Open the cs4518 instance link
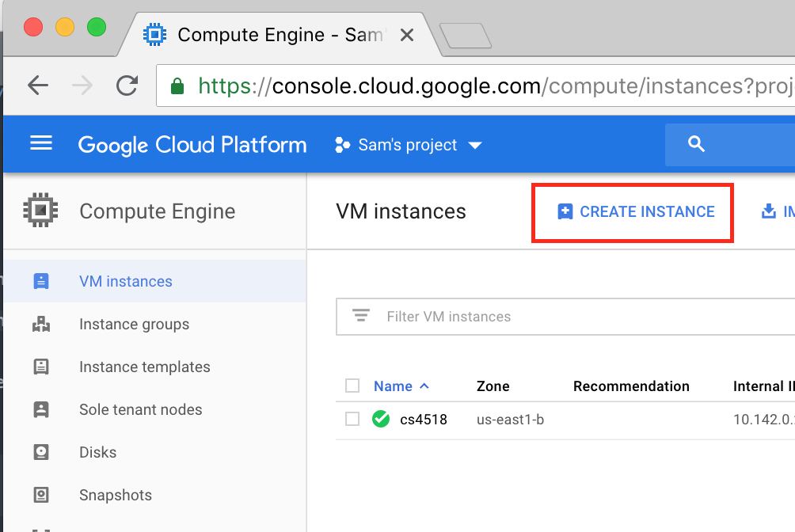 (x=423, y=420)
